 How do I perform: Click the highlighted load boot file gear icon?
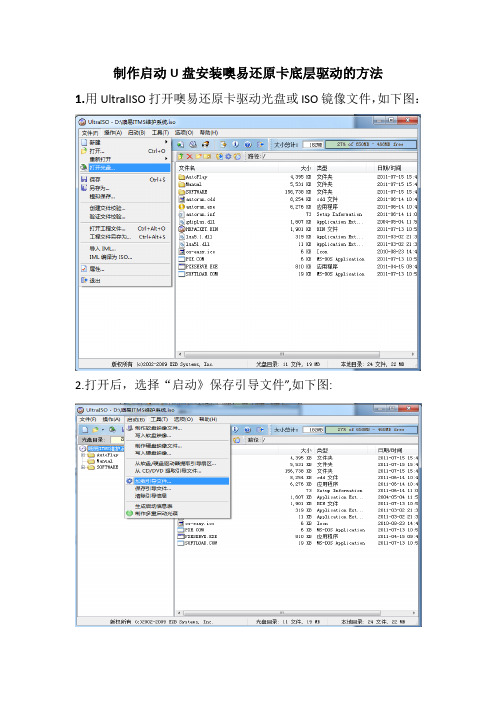(129, 481)
